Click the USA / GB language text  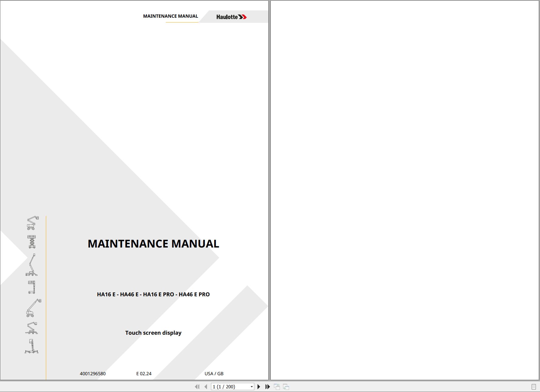[214, 374]
